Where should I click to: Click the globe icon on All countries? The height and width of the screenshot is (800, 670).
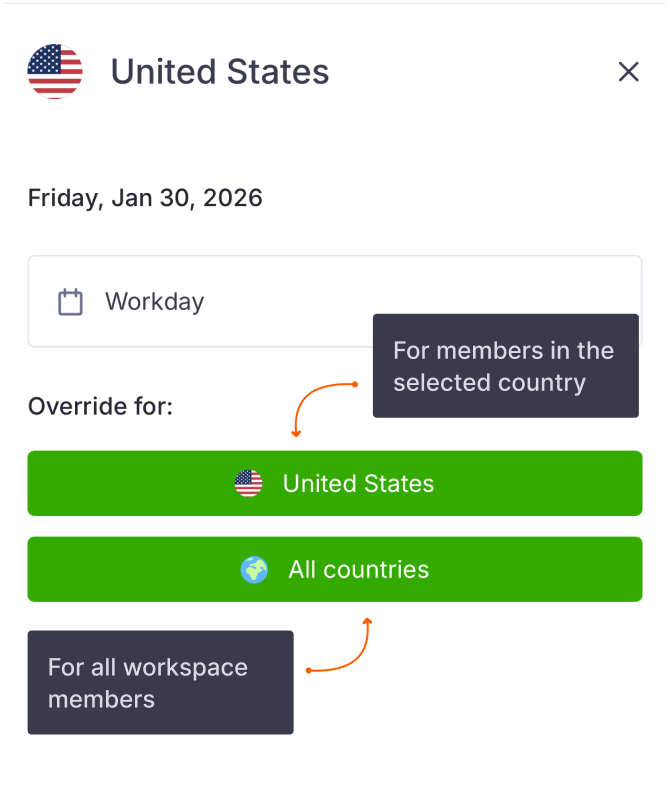click(x=254, y=570)
